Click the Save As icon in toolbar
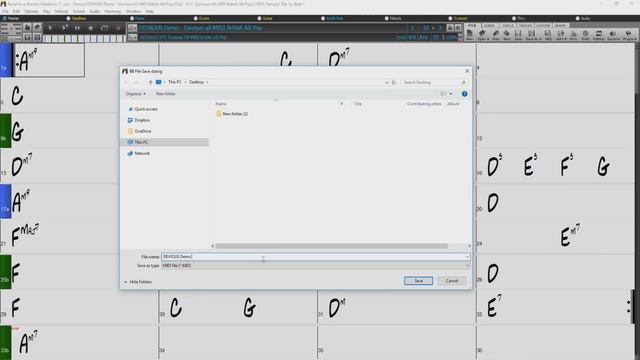 coord(532,34)
